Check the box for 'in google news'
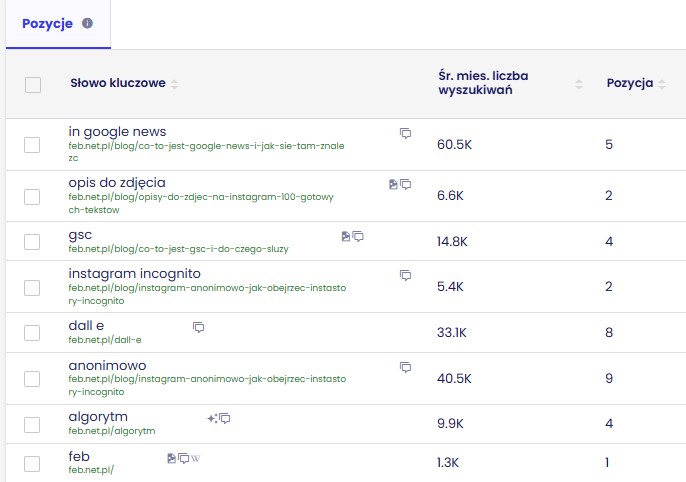This screenshot has width=686, height=482. coord(33,145)
